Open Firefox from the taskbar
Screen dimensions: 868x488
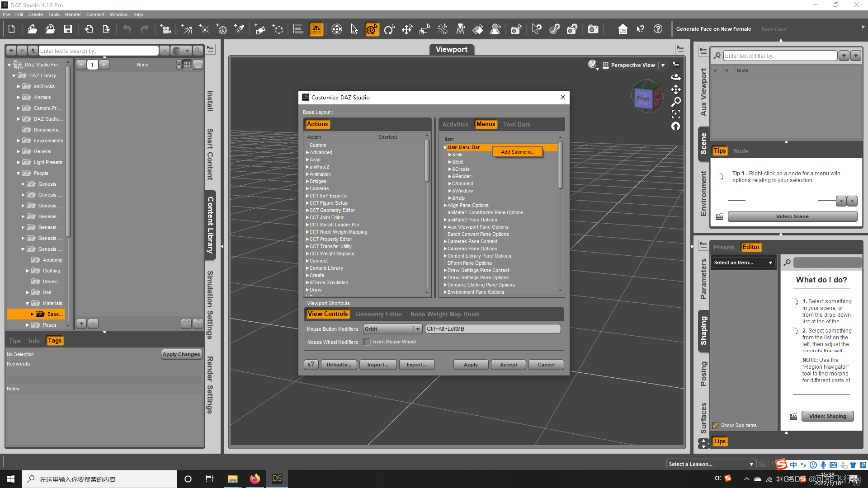pyautogui.click(x=255, y=479)
